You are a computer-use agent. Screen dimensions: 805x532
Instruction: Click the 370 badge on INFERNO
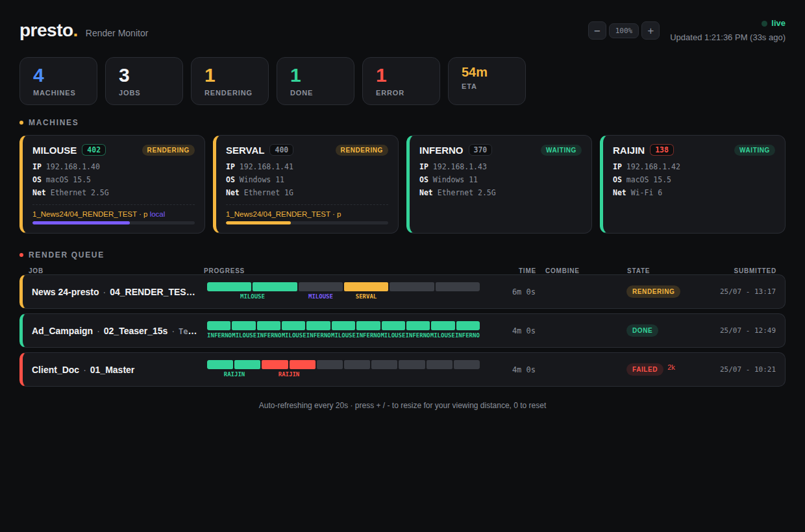[480, 150]
